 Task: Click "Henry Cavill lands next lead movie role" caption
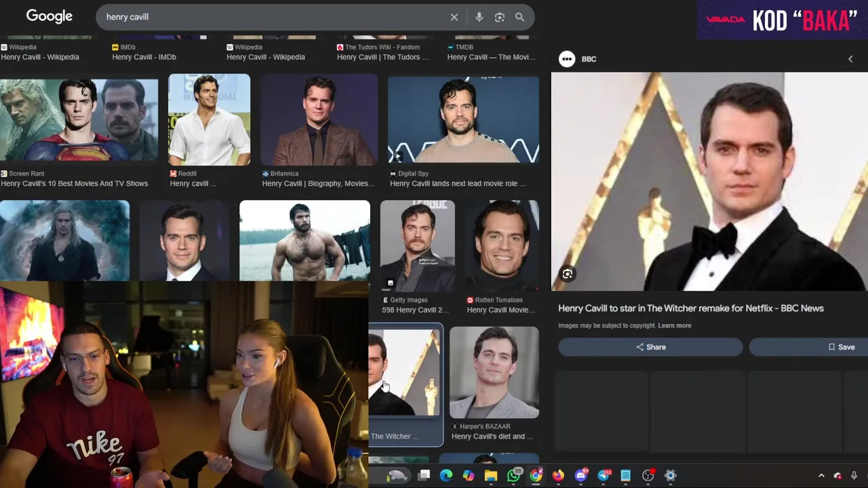pyautogui.click(x=458, y=184)
